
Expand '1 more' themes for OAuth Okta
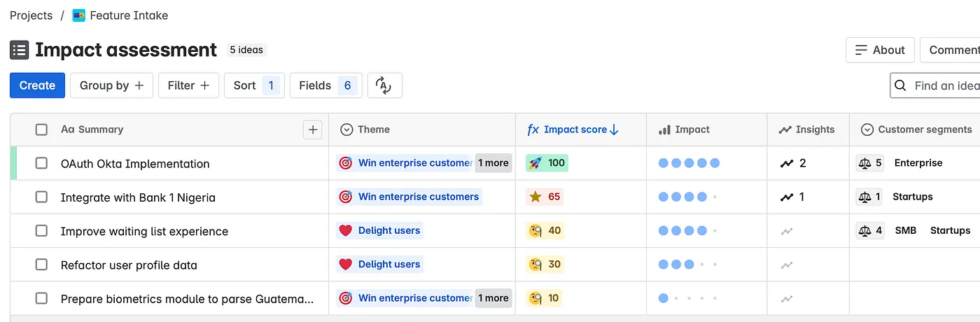point(493,163)
